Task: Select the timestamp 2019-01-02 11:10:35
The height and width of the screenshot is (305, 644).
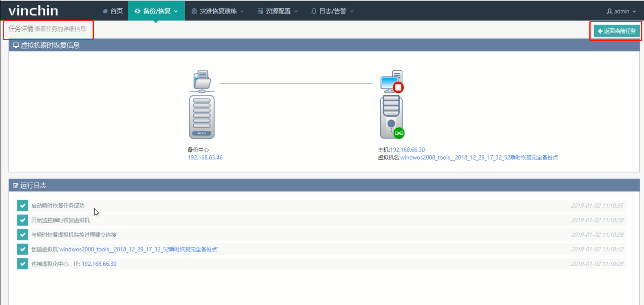Action: 597,206
